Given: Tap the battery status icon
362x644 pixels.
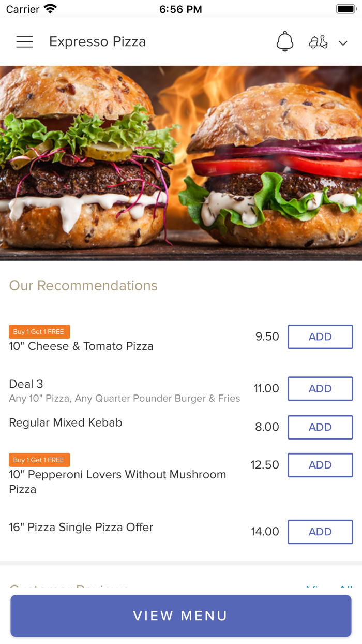Looking at the screenshot, I should pyautogui.click(x=346, y=9).
